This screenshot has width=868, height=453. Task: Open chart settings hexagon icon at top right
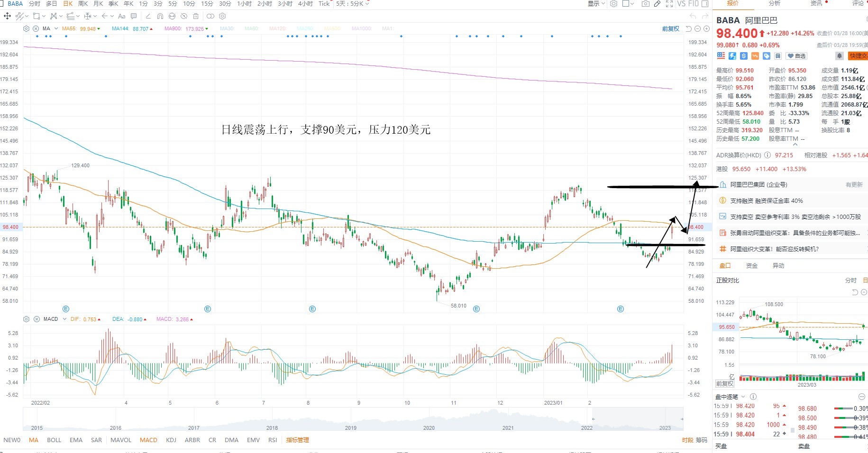point(613,4)
